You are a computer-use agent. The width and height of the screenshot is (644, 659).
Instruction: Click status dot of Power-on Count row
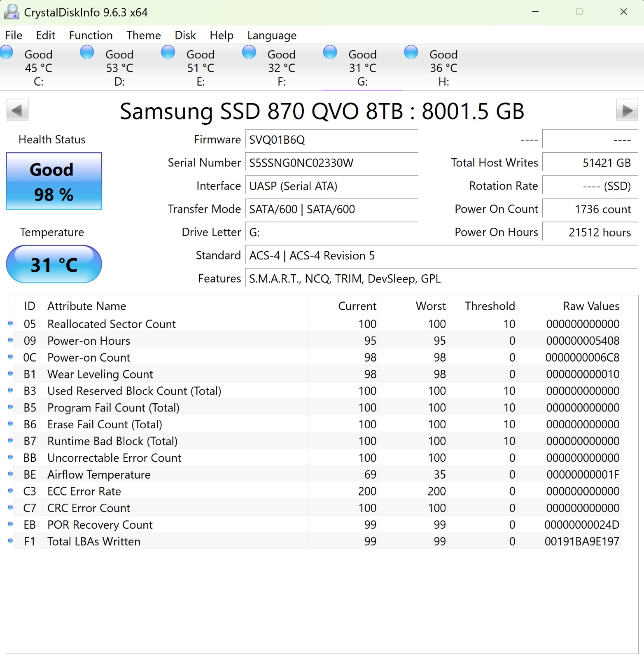11,357
